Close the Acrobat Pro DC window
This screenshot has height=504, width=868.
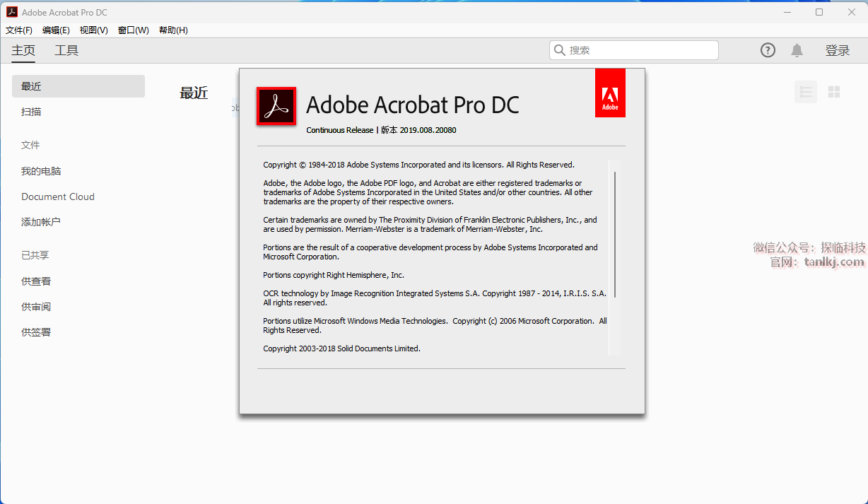pyautogui.click(x=852, y=12)
